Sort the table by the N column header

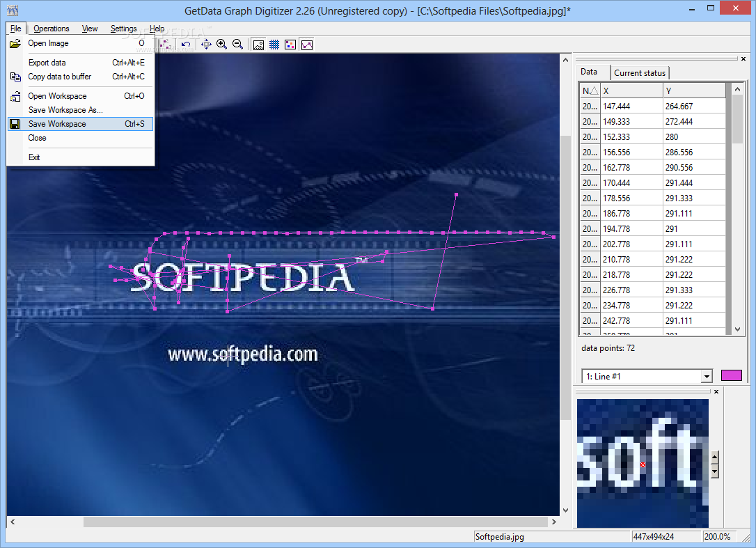(x=590, y=91)
